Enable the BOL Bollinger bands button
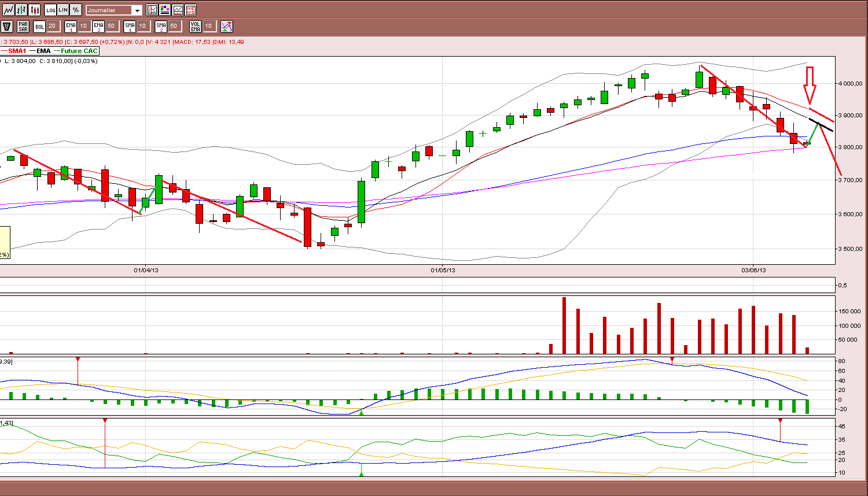Screen dimensions: 868x496 39,26
